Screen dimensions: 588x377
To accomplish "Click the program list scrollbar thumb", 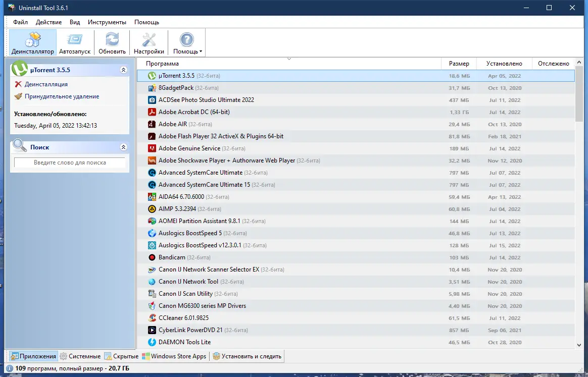I will click(579, 95).
